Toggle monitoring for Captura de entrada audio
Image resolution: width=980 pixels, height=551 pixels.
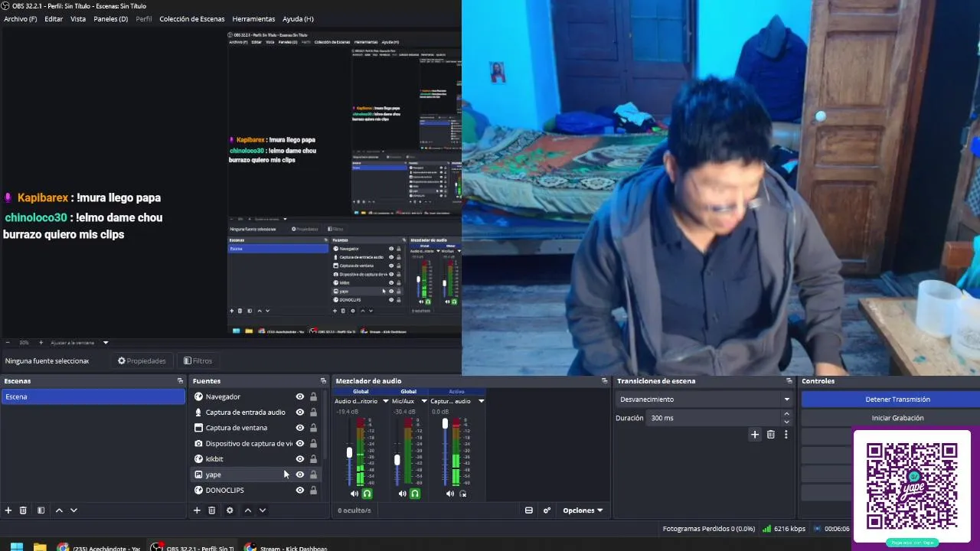tap(463, 494)
